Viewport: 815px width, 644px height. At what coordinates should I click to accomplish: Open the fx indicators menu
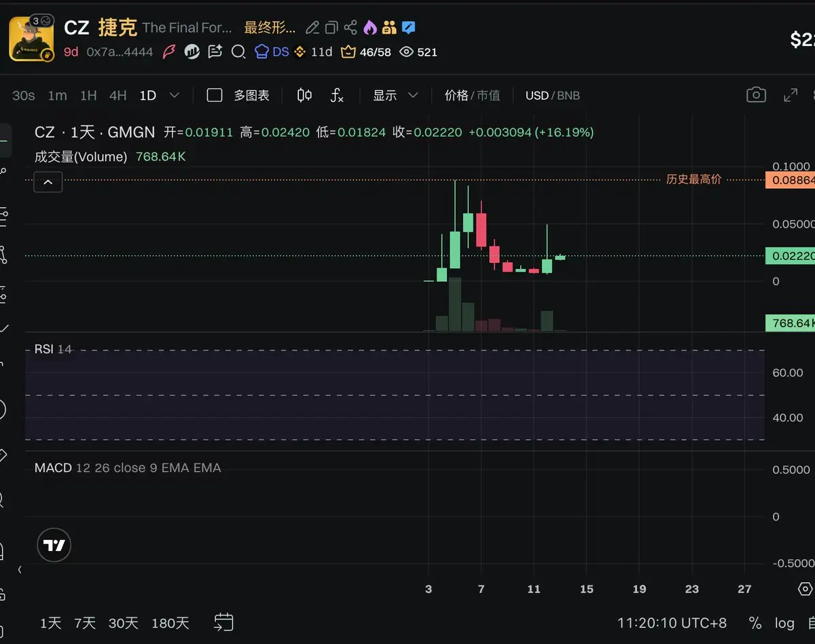pyautogui.click(x=337, y=96)
